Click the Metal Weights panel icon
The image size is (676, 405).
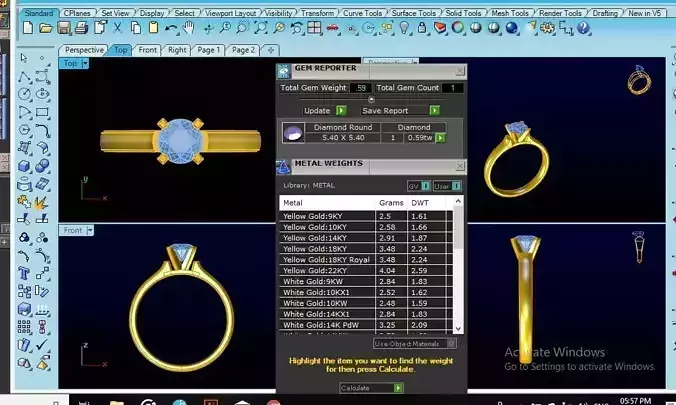click(284, 167)
